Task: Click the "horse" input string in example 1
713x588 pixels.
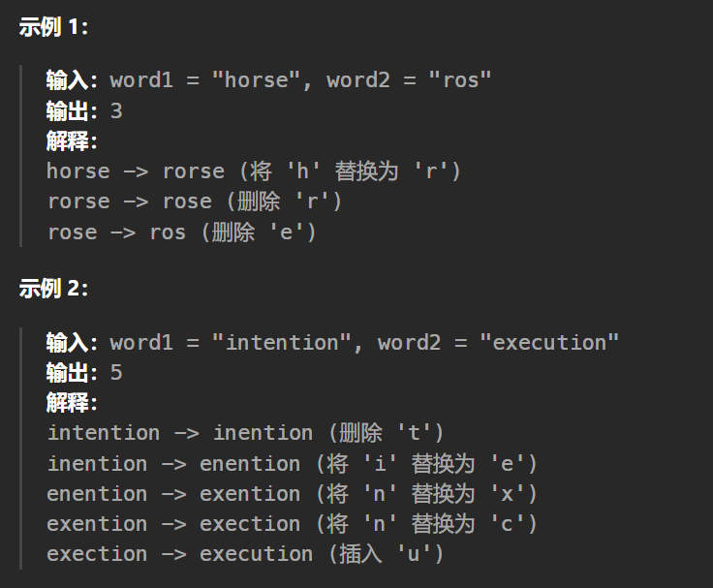Action: 256,80
